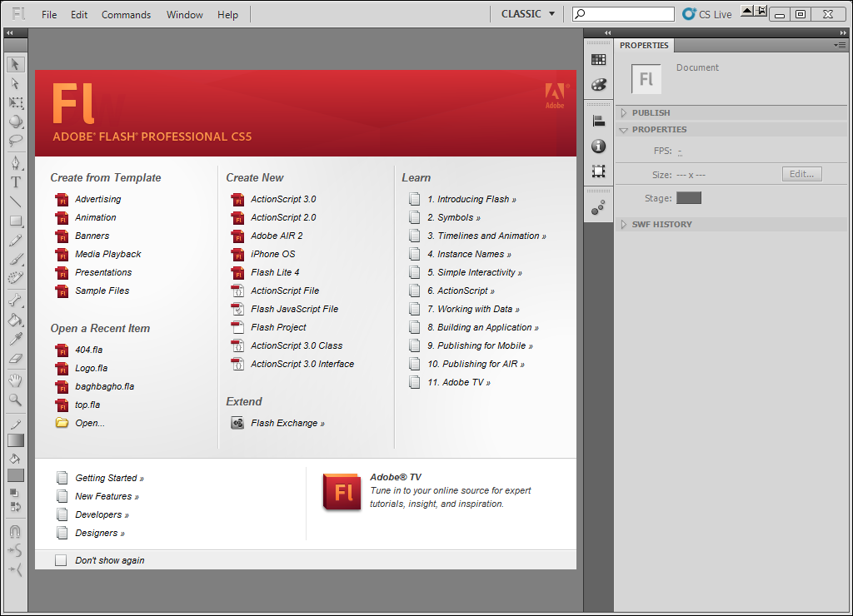The height and width of the screenshot is (616, 853).
Task: Expand the tools panel with double arrows
Action: coord(9,32)
